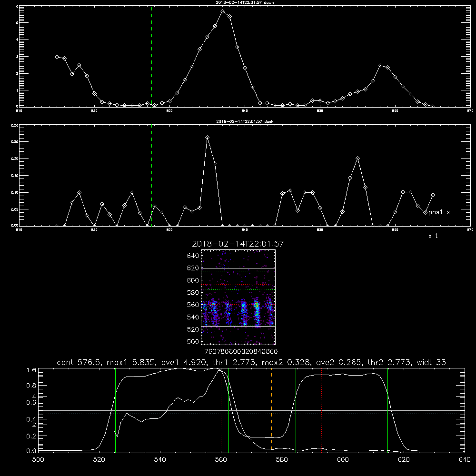The height and width of the screenshot is (476, 476).
Task: Click the '0.2' label on bottom plot y-axis
Action: (x=31, y=436)
